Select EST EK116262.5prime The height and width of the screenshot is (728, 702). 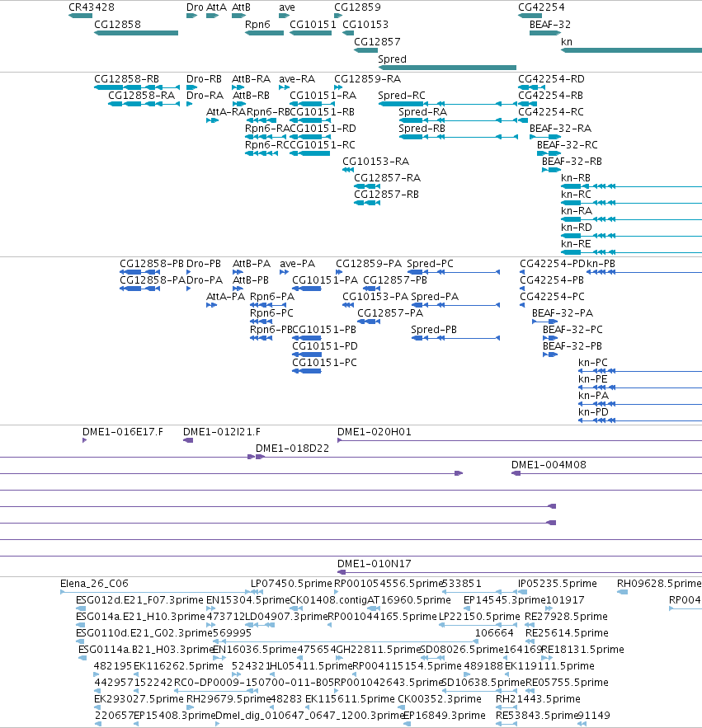pyautogui.click(x=137, y=674)
